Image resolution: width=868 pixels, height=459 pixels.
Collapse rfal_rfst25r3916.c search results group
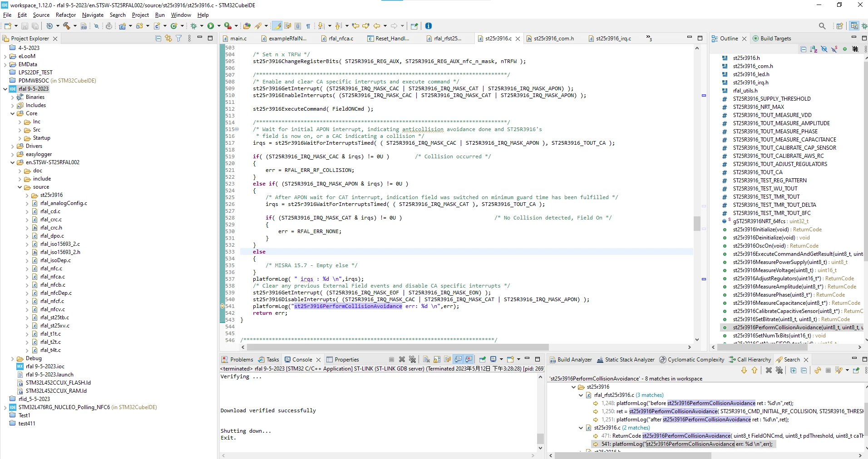[581, 395]
